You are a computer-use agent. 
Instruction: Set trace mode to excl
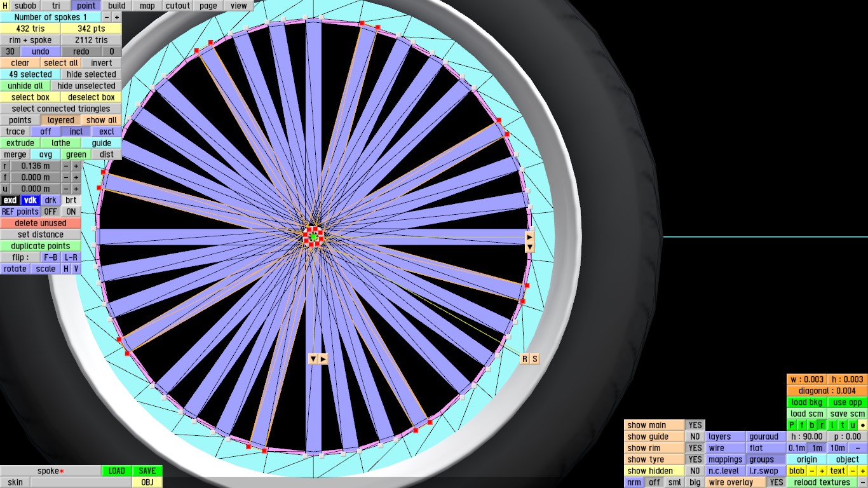click(107, 132)
